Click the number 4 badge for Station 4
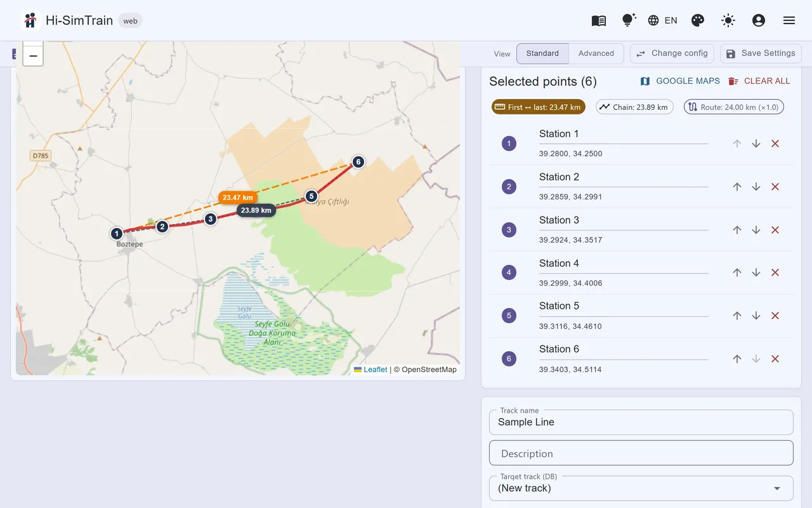Screen dimensions: 812x508 click(509, 272)
